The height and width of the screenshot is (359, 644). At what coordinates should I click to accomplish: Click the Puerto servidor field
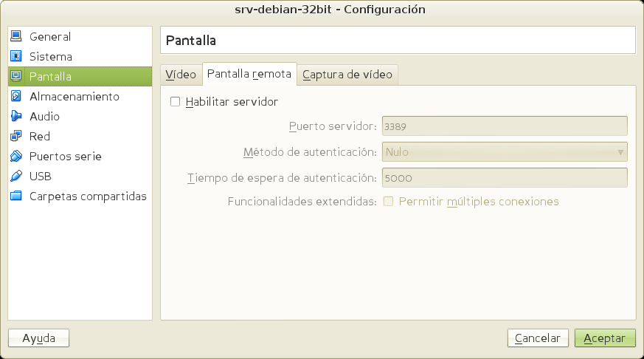(504, 126)
